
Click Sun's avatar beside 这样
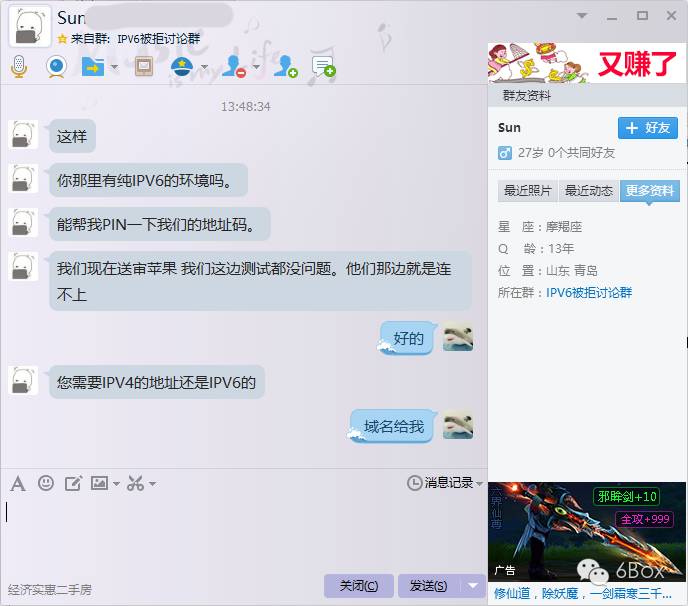(23, 134)
